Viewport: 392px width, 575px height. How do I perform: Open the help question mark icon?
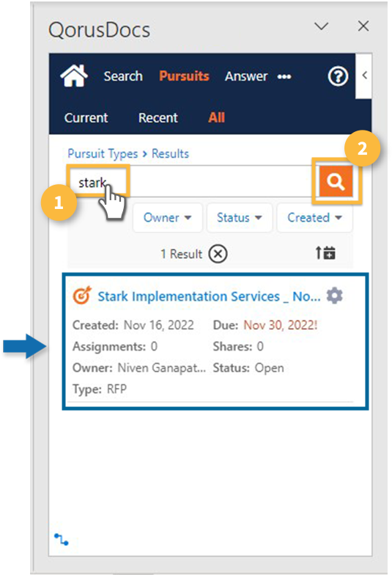337,76
